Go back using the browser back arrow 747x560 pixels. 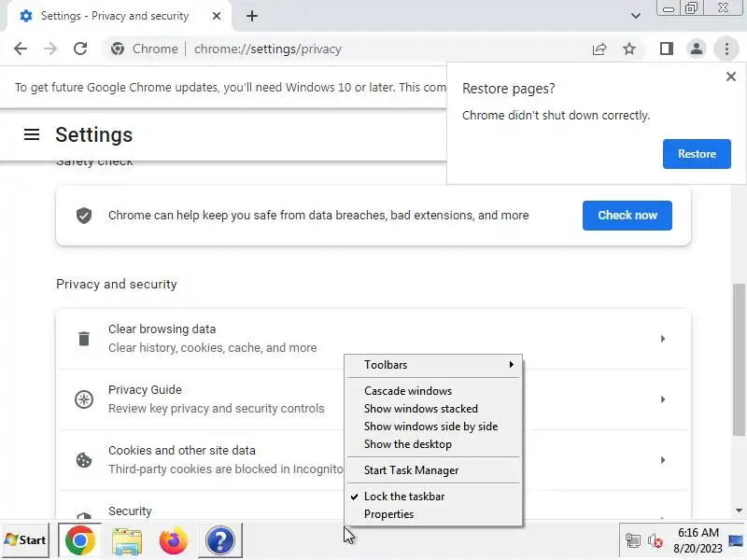21,49
